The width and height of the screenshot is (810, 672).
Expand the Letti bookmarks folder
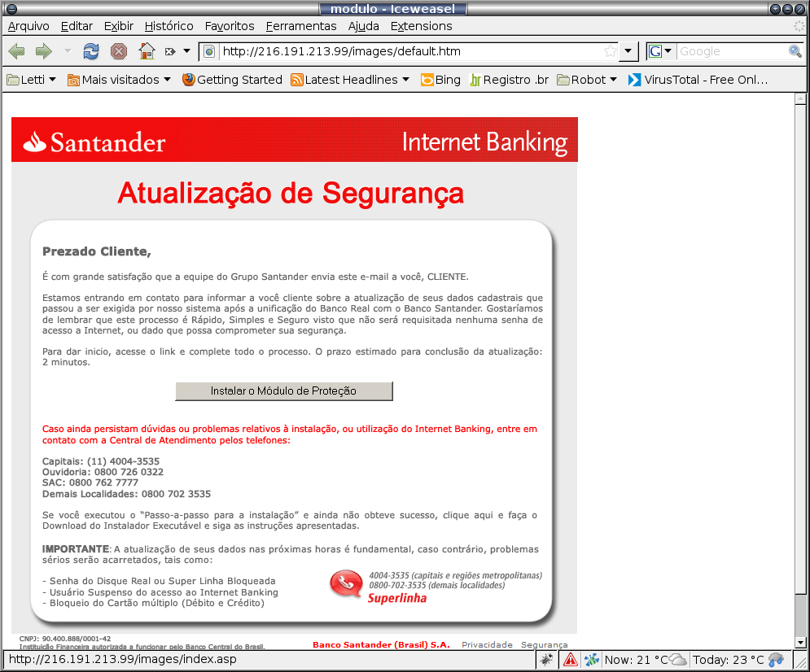click(x=31, y=80)
